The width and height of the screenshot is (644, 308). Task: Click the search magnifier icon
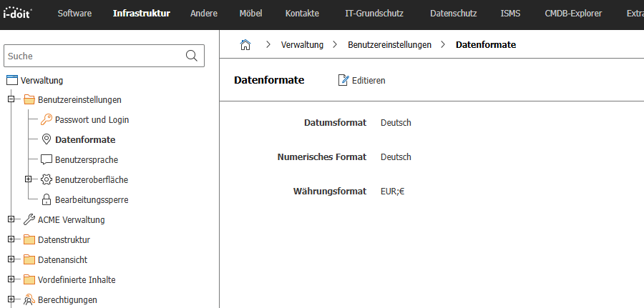[x=191, y=56]
